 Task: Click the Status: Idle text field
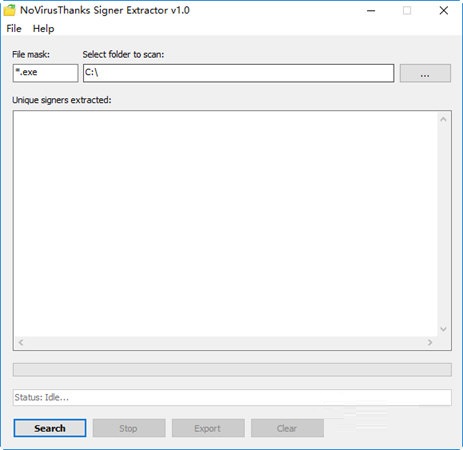point(232,397)
